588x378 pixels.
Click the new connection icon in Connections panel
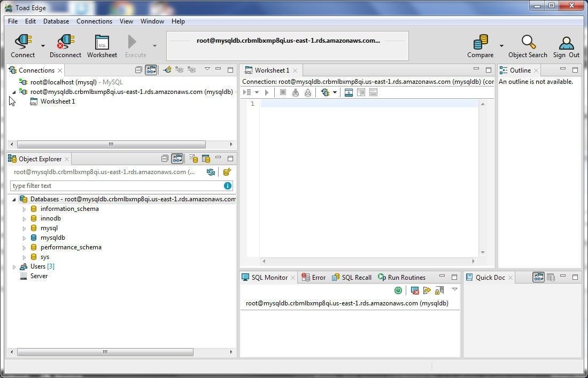[x=167, y=70]
